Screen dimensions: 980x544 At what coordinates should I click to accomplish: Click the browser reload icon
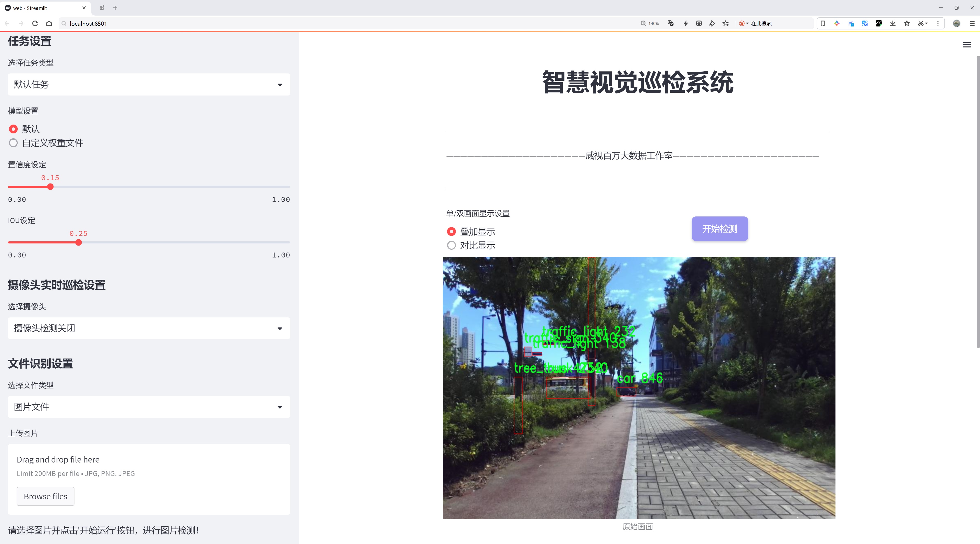[35, 24]
